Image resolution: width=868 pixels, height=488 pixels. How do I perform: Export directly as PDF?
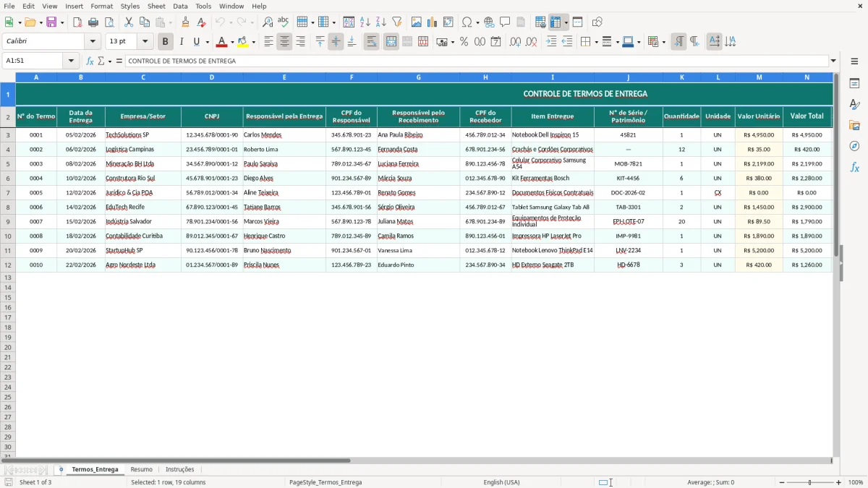tap(77, 22)
